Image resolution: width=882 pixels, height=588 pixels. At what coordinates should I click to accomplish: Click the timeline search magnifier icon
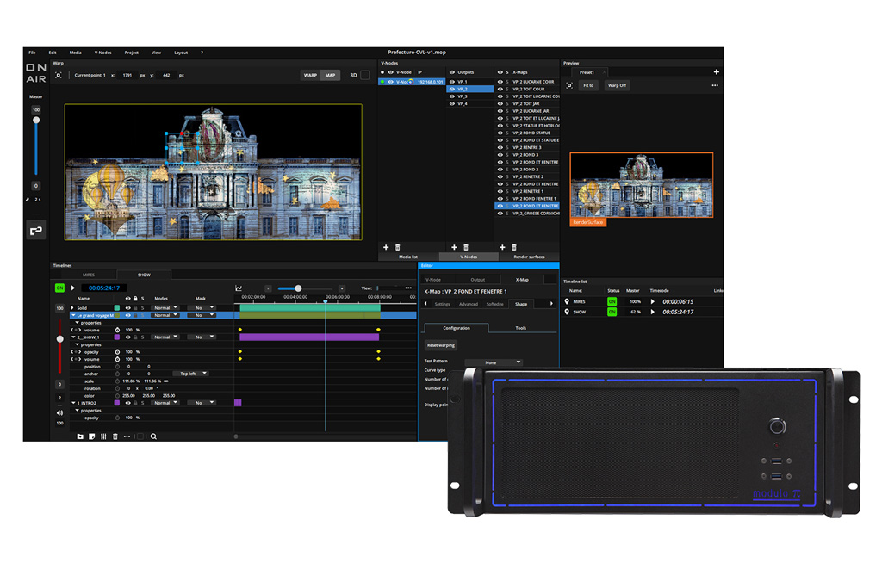[153, 436]
